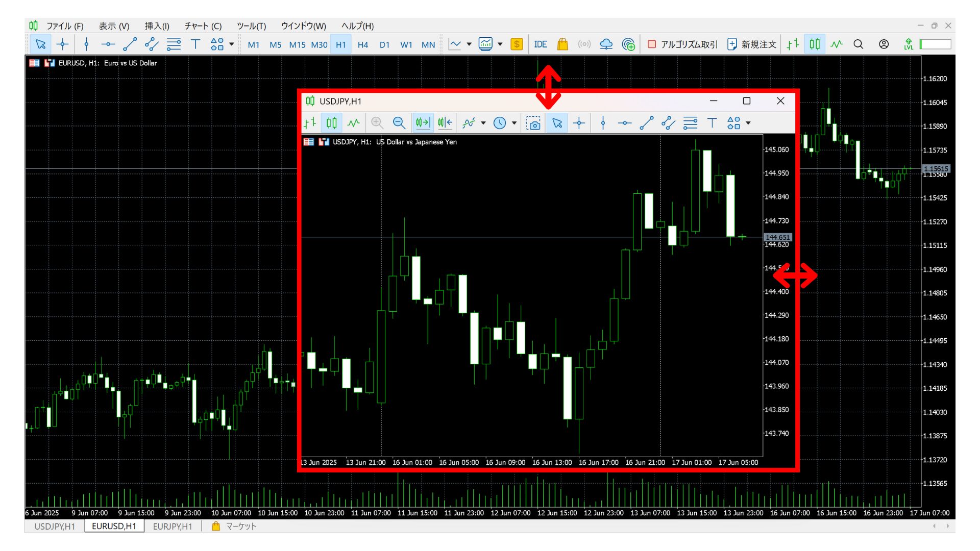
Task: Toggle アルゴリズム取引 algo trading
Action: coord(682,44)
